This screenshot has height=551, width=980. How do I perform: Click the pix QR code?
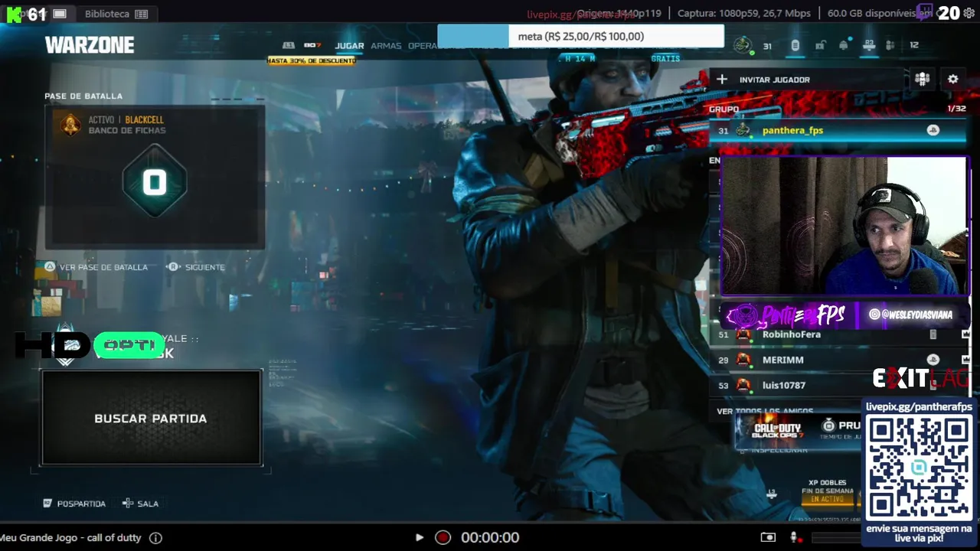(919, 468)
